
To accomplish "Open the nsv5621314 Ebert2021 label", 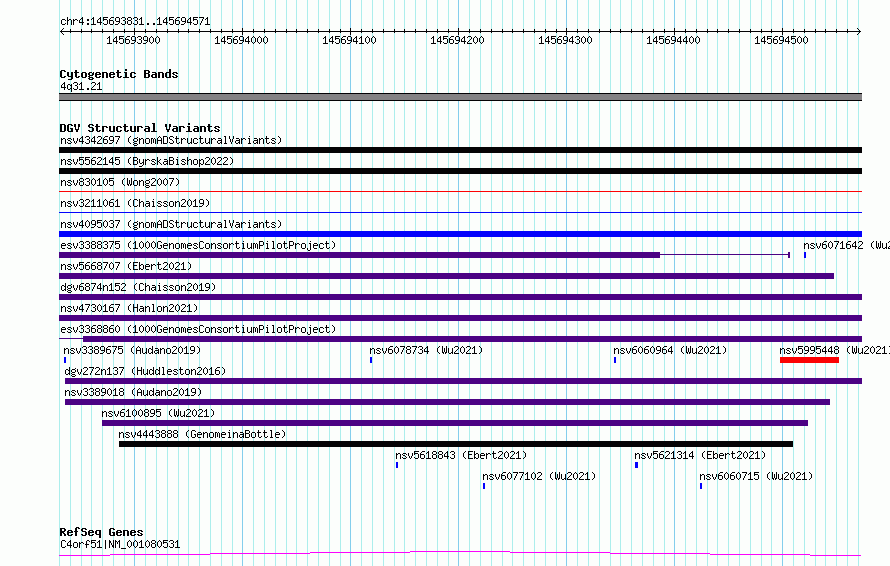I will [x=700, y=455].
